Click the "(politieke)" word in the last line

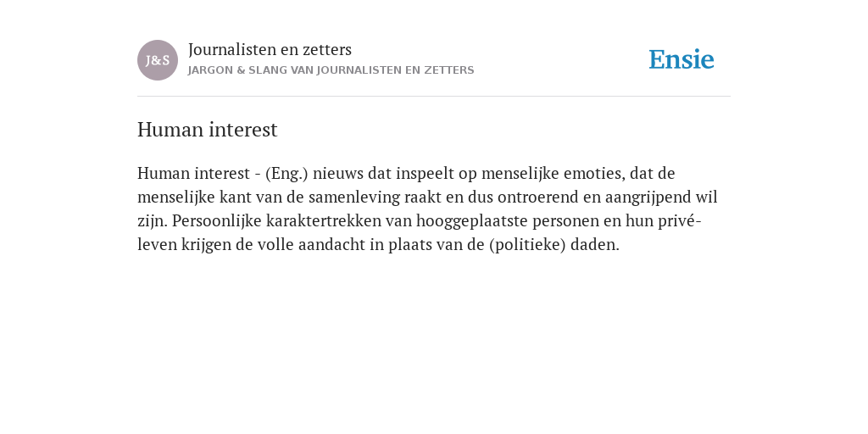pos(527,245)
